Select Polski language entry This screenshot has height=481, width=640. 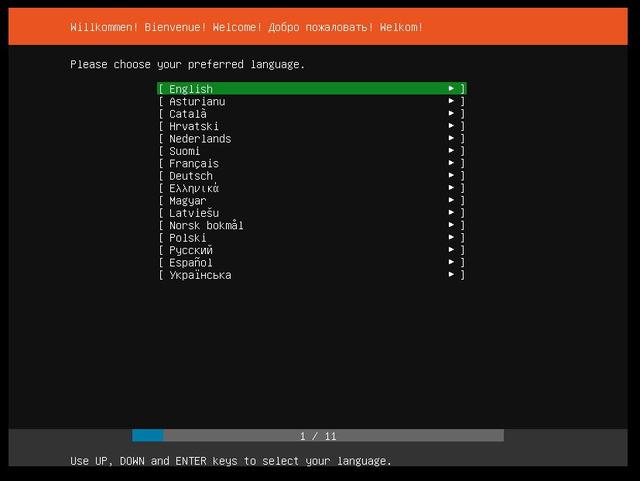[312, 238]
